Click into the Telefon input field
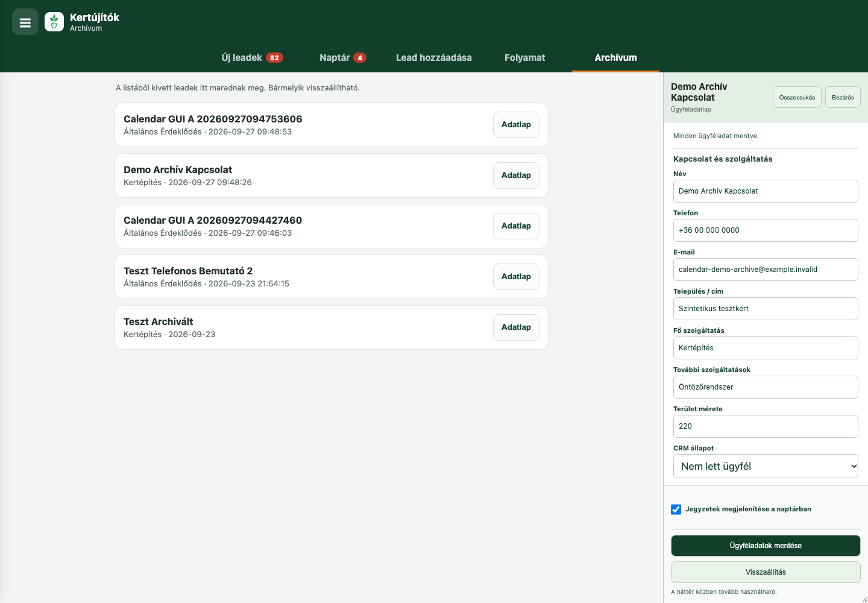This screenshot has width=868, height=603. [766, 230]
